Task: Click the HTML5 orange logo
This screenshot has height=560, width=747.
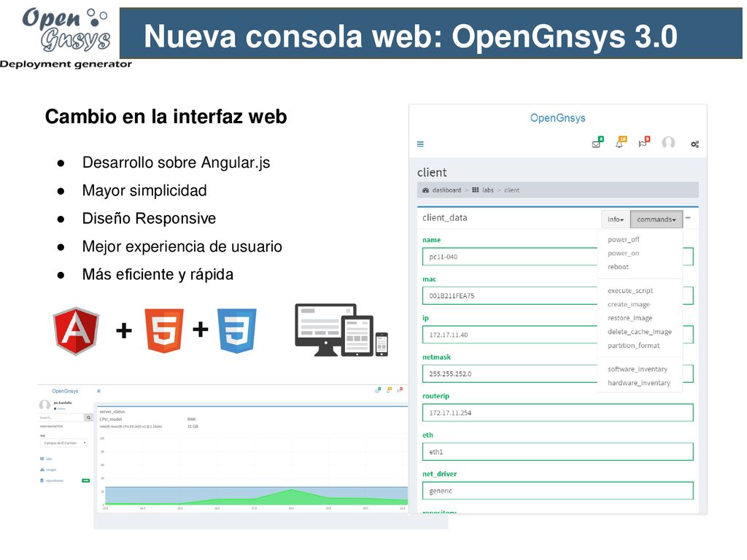Action: coord(164,330)
